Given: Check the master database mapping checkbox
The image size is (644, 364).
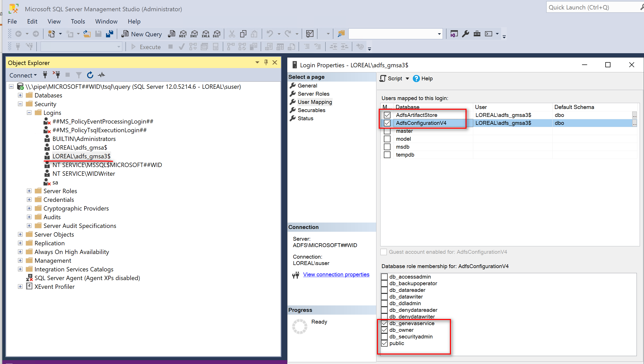Looking at the screenshot, I should click(387, 131).
